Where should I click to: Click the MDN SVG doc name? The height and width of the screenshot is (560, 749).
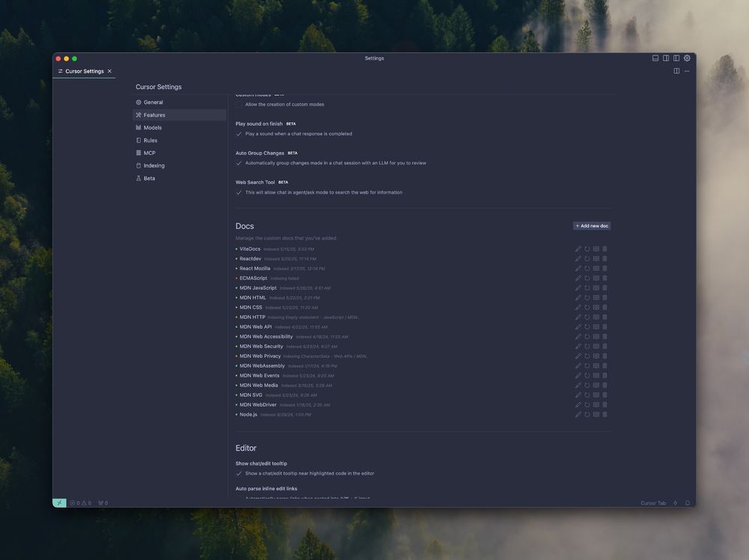pyautogui.click(x=251, y=395)
